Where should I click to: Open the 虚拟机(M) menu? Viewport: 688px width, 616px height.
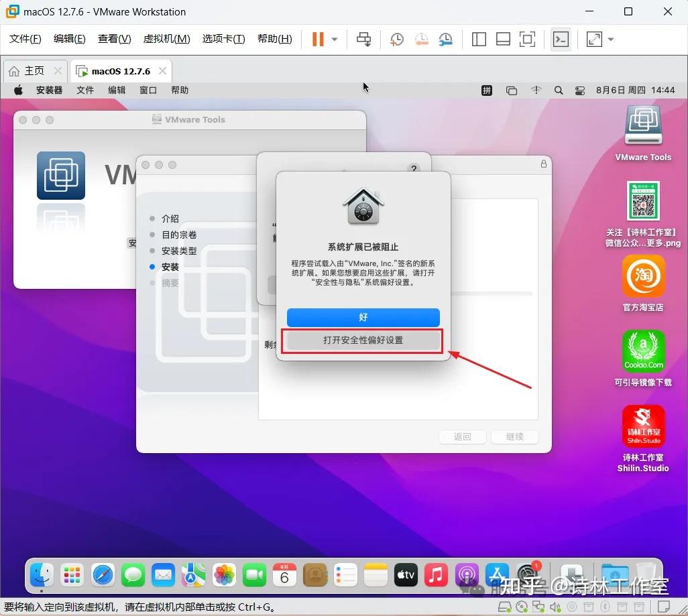point(167,39)
